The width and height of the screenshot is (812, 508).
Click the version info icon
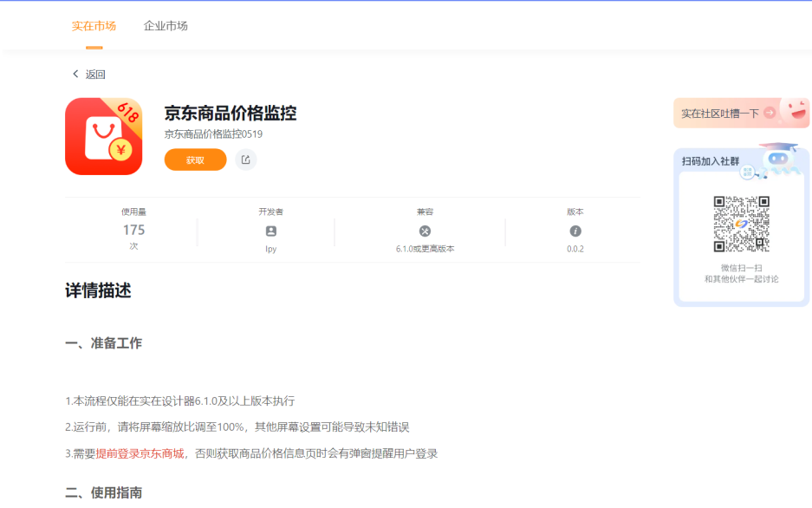pyautogui.click(x=575, y=231)
